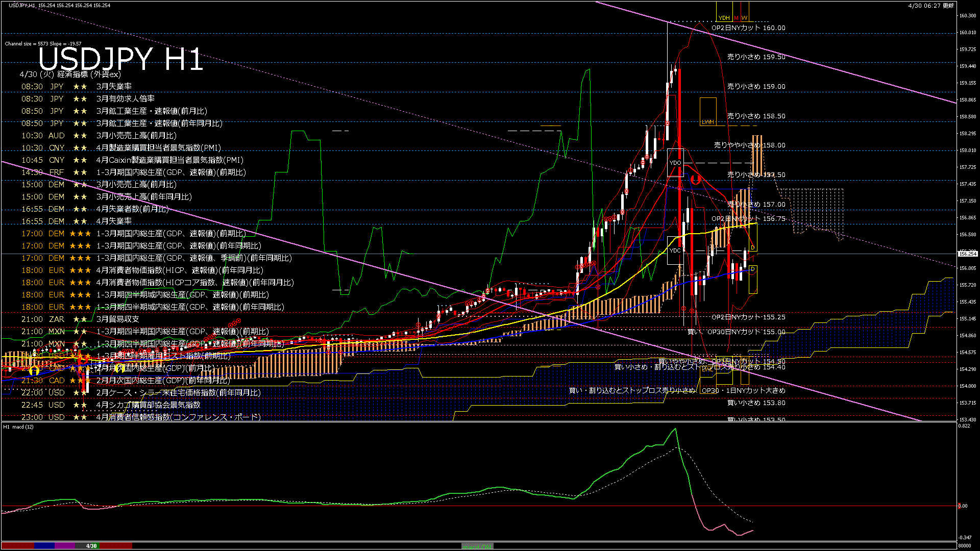Click the 08:30 JPY 3月失業率 calendar row
The image size is (980, 551).
(x=77, y=87)
